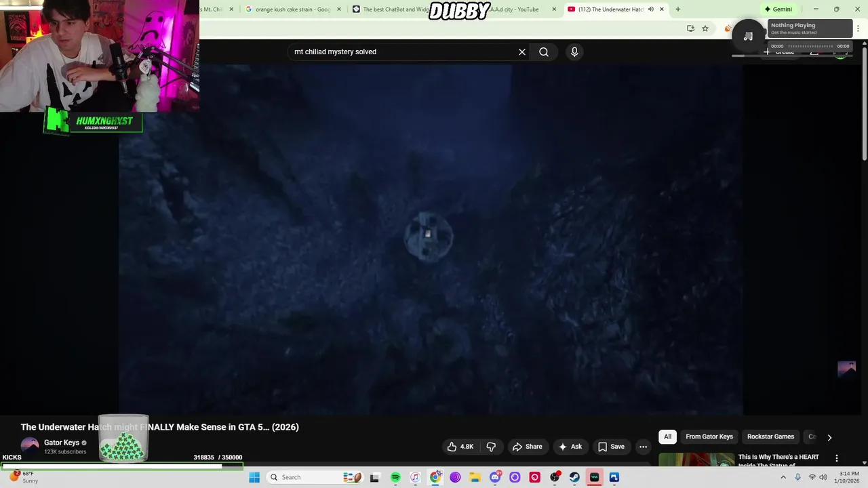Open Discord from the taskbar
The image size is (868, 488).
pos(495,477)
